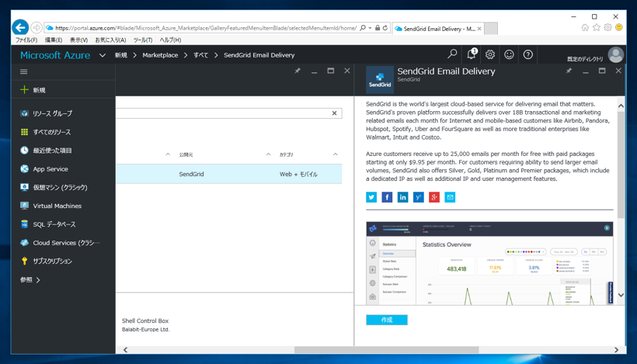This screenshot has width=637, height=364.
Task: Click horizontal scrollbar right arrow
Action: tap(616, 350)
